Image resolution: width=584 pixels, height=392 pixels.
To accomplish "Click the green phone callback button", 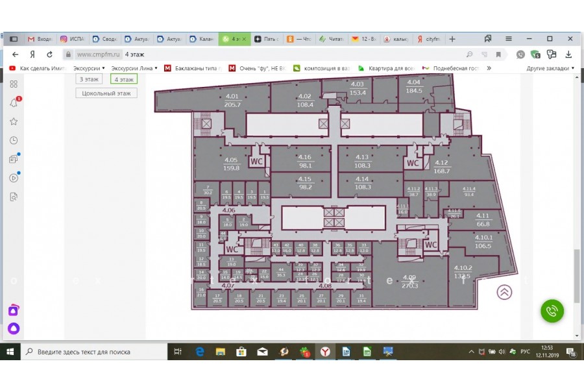I will pos(552,311).
